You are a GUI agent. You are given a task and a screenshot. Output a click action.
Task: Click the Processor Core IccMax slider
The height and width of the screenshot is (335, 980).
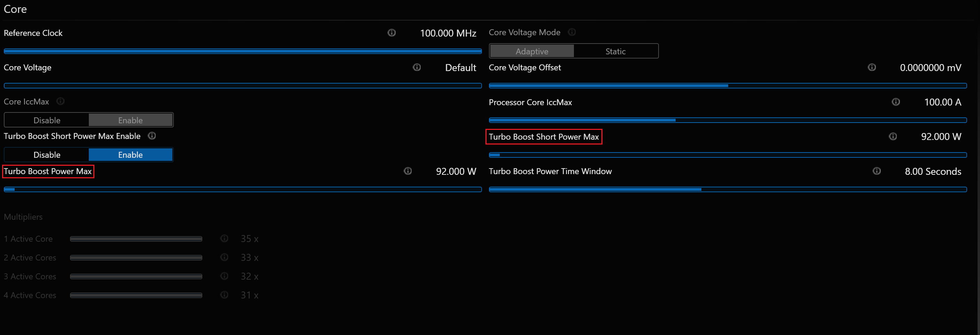click(728, 120)
